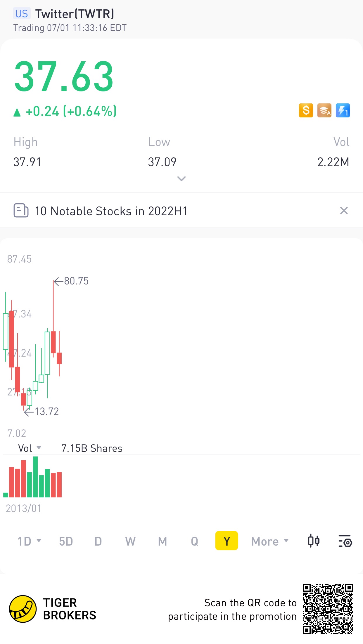Switch to the 5D chart tab
The image size is (363, 644).
(66, 541)
